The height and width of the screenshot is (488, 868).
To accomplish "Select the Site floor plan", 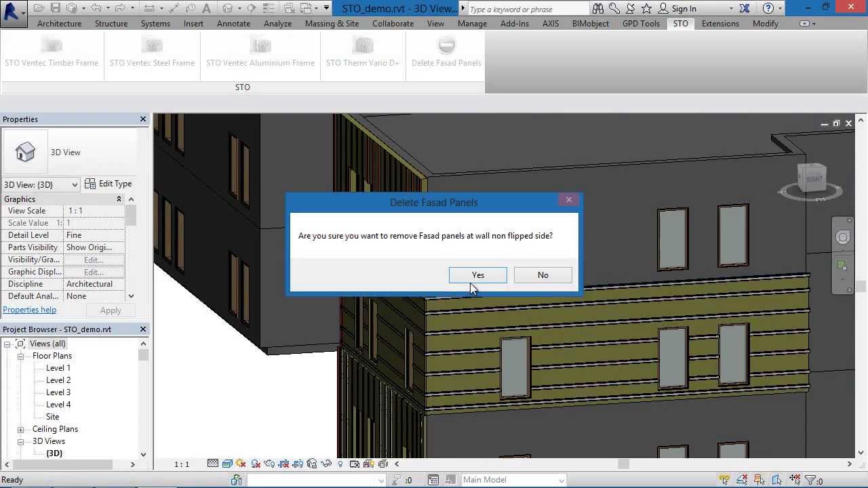I will pyautogui.click(x=52, y=417).
